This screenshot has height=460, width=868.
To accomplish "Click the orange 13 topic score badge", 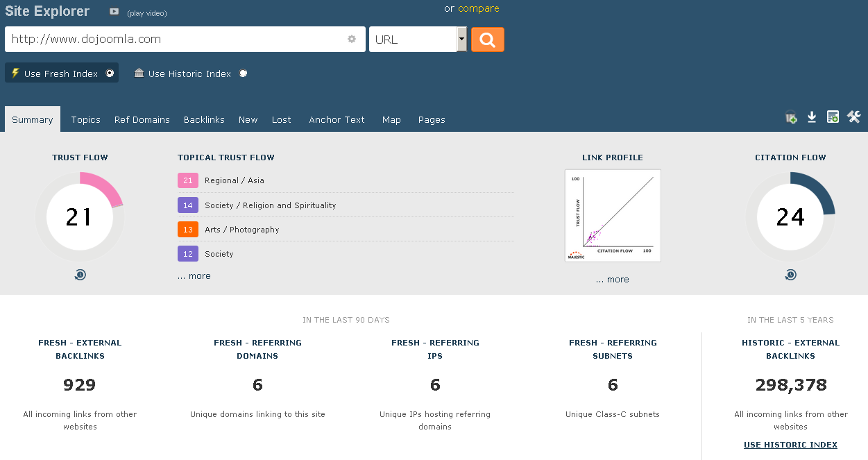I will (x=188, y=230).
